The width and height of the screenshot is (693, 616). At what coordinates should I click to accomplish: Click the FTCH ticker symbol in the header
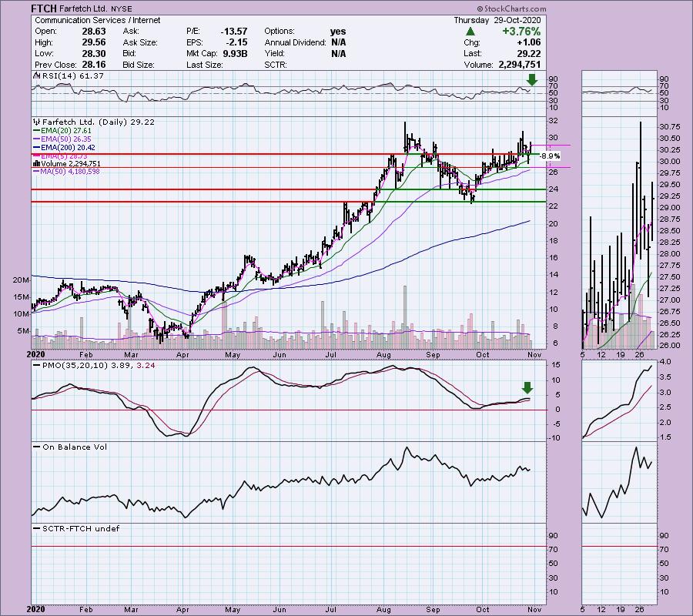coord(43,8)
